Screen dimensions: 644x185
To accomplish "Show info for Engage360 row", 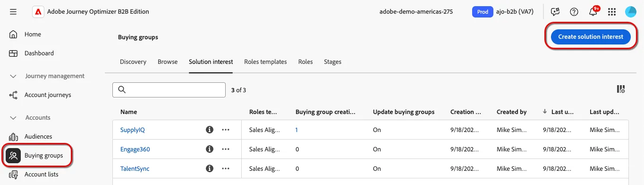I will [210, 149].
